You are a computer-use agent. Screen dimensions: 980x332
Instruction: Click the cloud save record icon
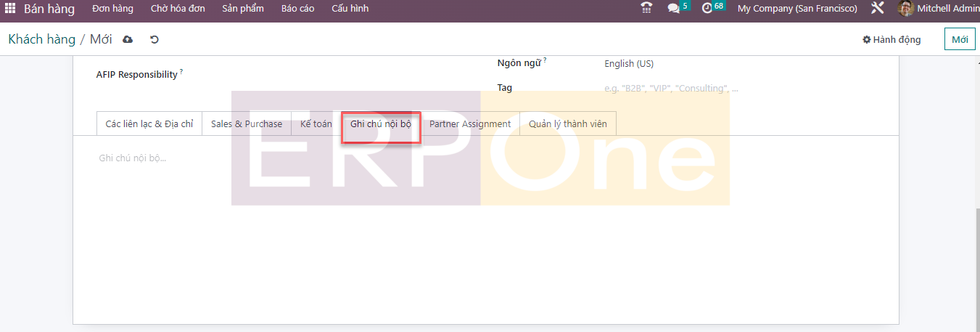(128, 39)
